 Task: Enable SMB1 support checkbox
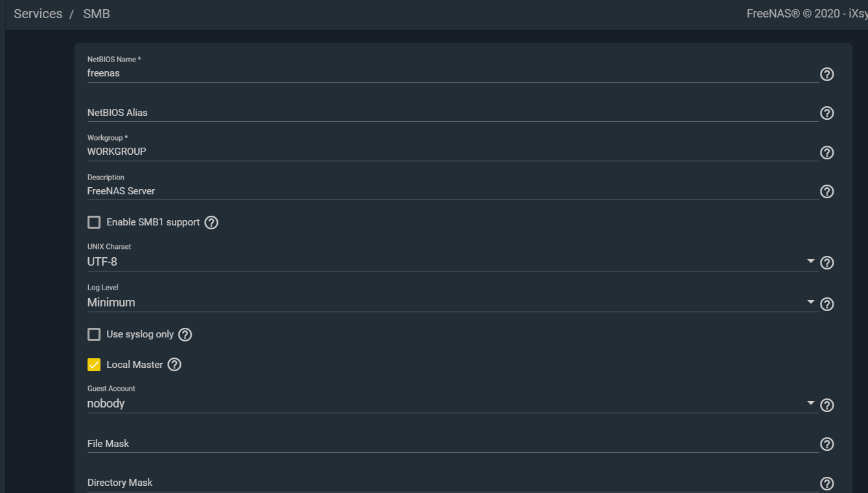94,223
